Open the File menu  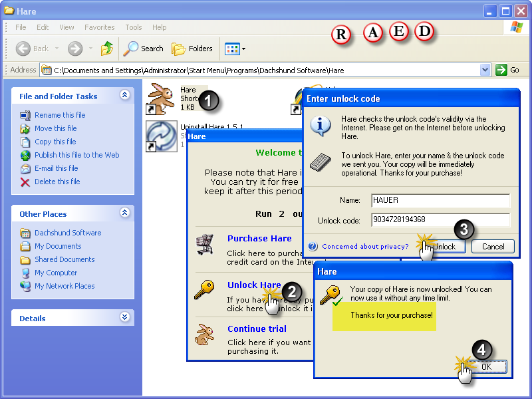point(21,27)
